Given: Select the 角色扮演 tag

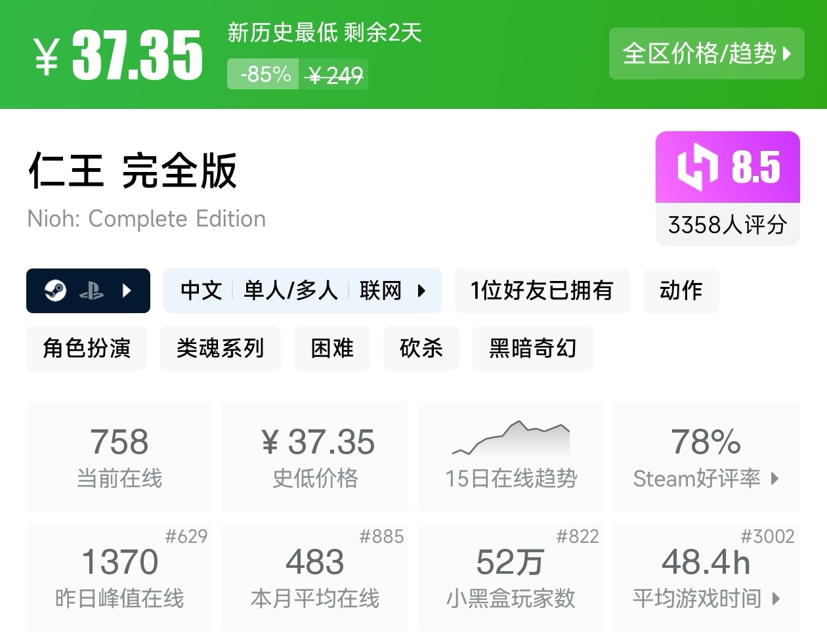Looking at the screenshot, I should [x=87, y=348].
